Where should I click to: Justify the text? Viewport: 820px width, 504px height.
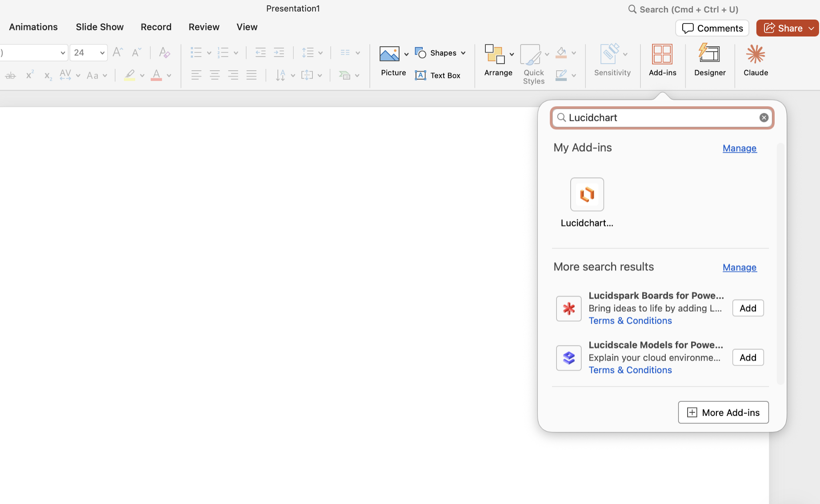pyautogui.click(x=252, y=75)
